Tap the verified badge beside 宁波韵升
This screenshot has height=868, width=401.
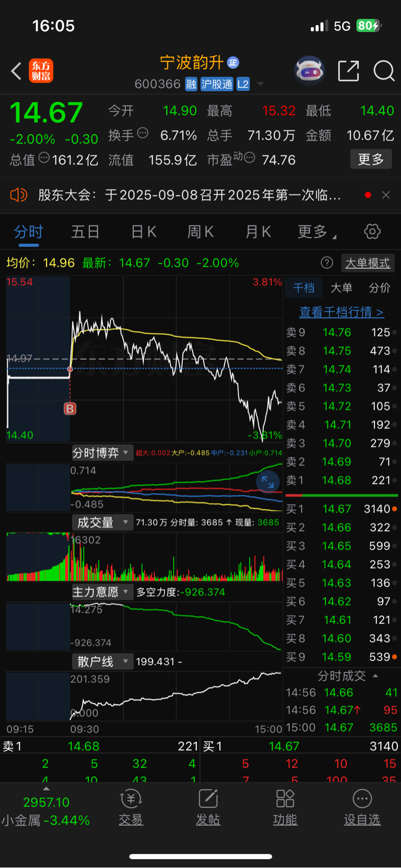click(233, 63)
